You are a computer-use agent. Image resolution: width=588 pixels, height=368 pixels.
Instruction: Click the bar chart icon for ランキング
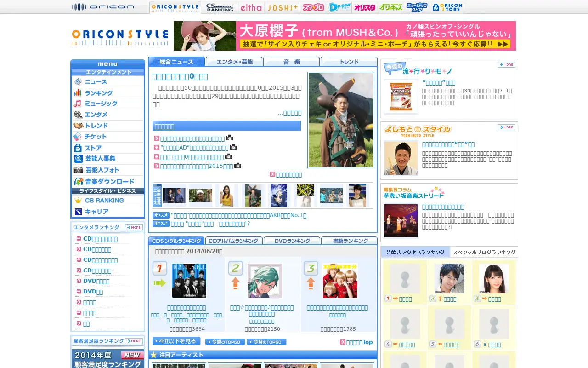78,92
